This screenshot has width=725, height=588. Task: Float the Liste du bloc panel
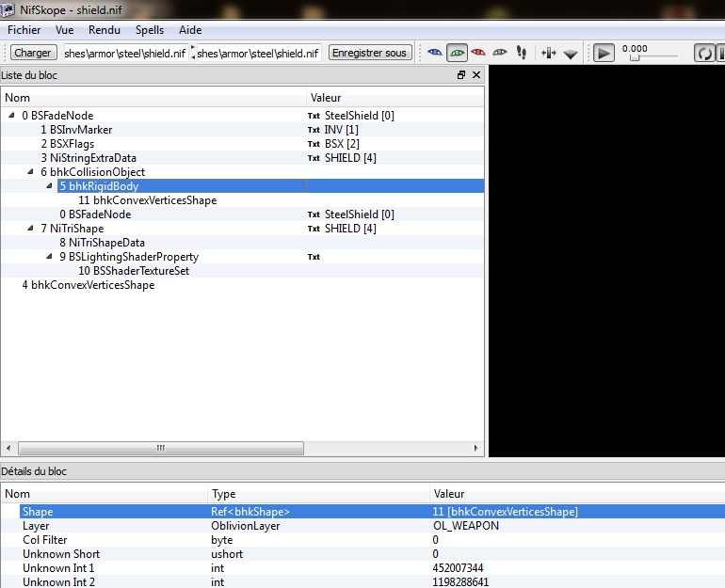tap(461, 75)
